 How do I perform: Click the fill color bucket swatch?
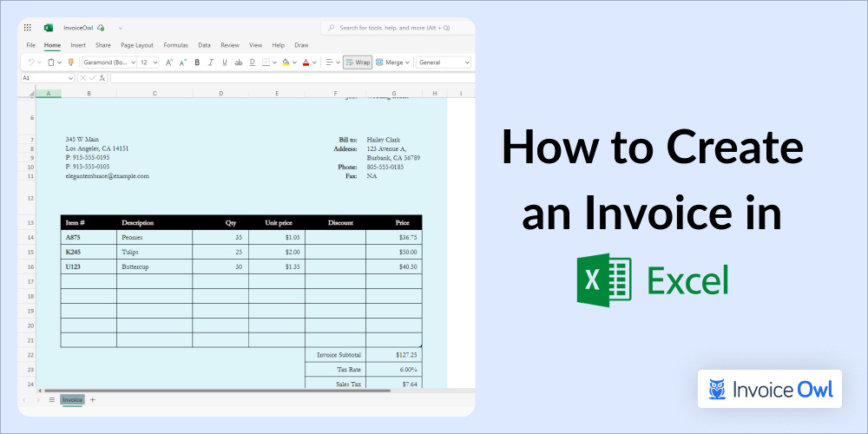(x=285, y=62)
